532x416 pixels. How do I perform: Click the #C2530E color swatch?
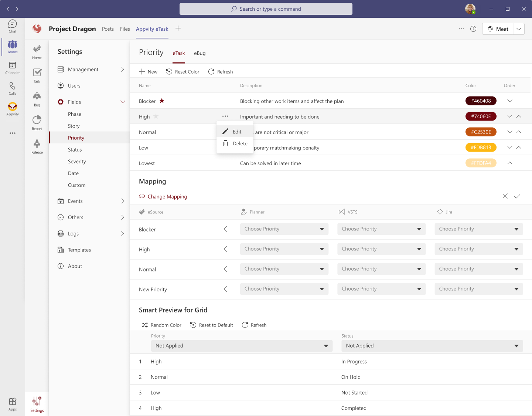click(x=481, y=132)
